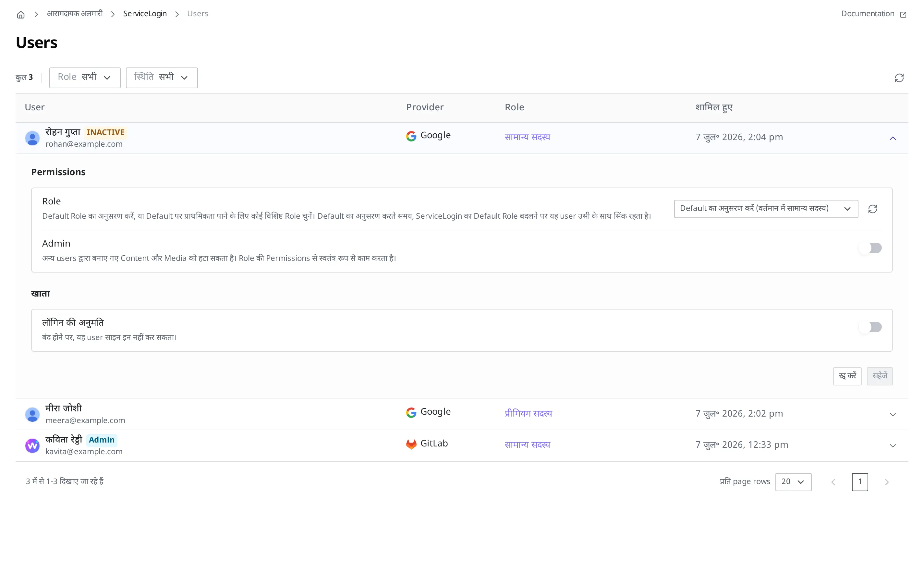Screen dimensions: 924x584
Task: Click रोहन गुप्ता's avatar icon
Action: click(32, 138)
